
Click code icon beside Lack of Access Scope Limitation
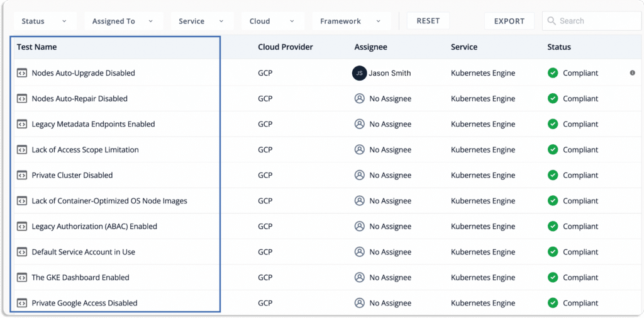pos(21,150)
